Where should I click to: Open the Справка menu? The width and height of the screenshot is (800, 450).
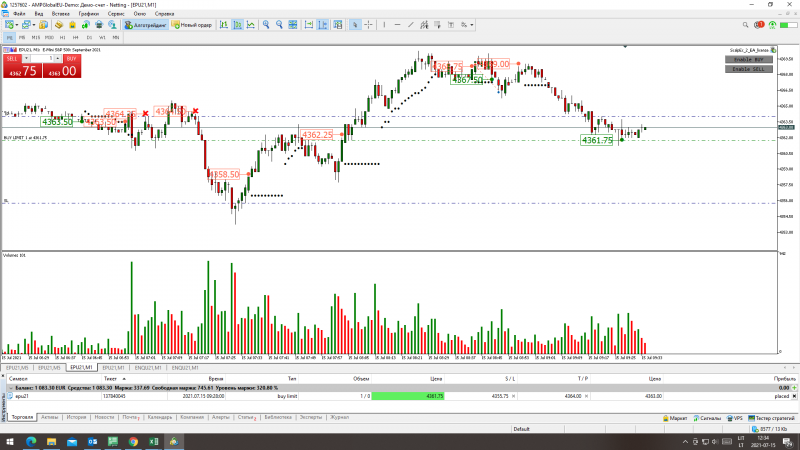tap(164, 14)
